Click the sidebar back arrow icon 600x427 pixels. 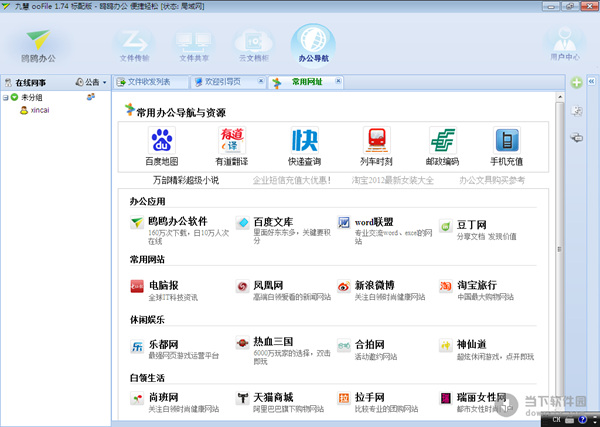click(x=577, y=137)
